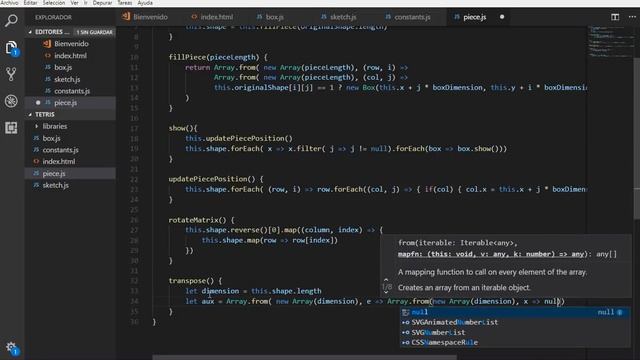Image resolution: width=640 pixels, height=360 pixels.
Task: Click the horizontal editor scrollbar
Action: coord(304,358)
